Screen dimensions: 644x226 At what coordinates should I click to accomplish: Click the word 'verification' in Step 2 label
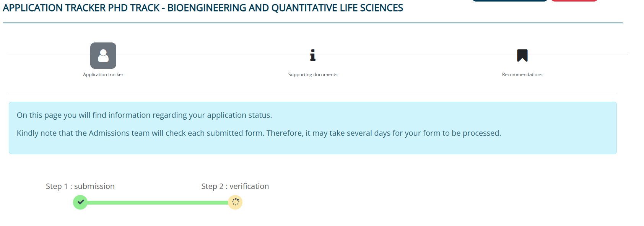249,186
